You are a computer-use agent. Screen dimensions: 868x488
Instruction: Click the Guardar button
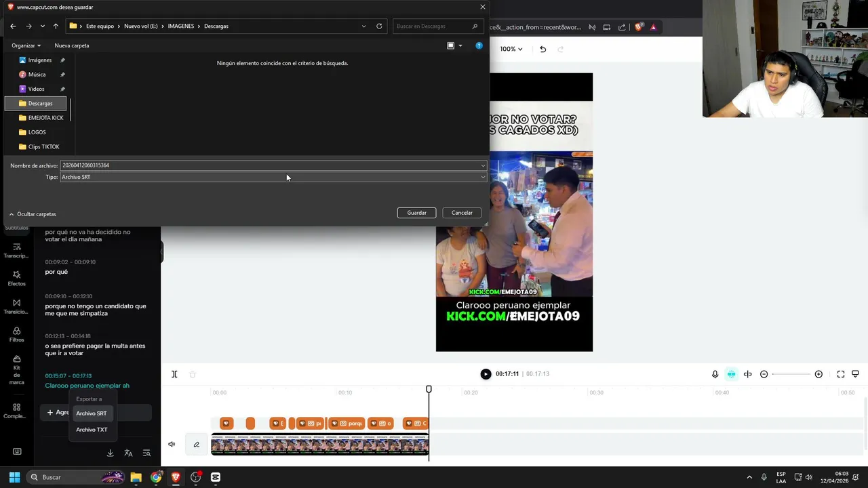click(x=416, y=213)
